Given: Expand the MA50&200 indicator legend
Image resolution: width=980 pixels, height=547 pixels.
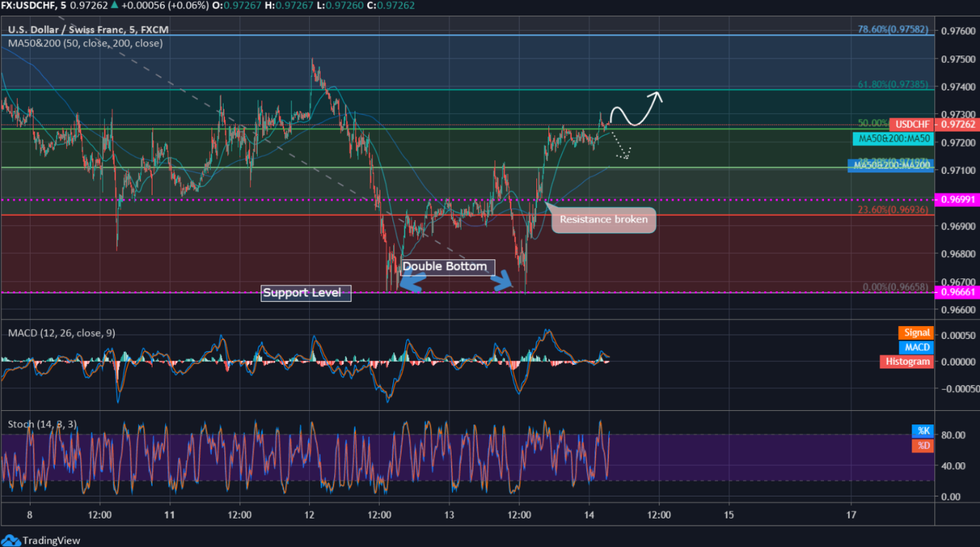Looking at the screenshot, I should pyautogui.click(x=84, y=43).
